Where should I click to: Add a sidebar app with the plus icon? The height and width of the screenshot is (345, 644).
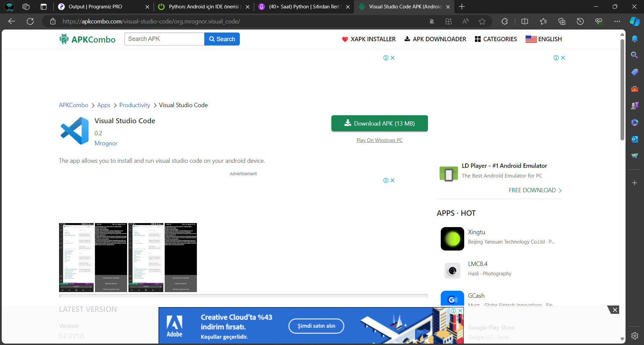coord(635,183)
